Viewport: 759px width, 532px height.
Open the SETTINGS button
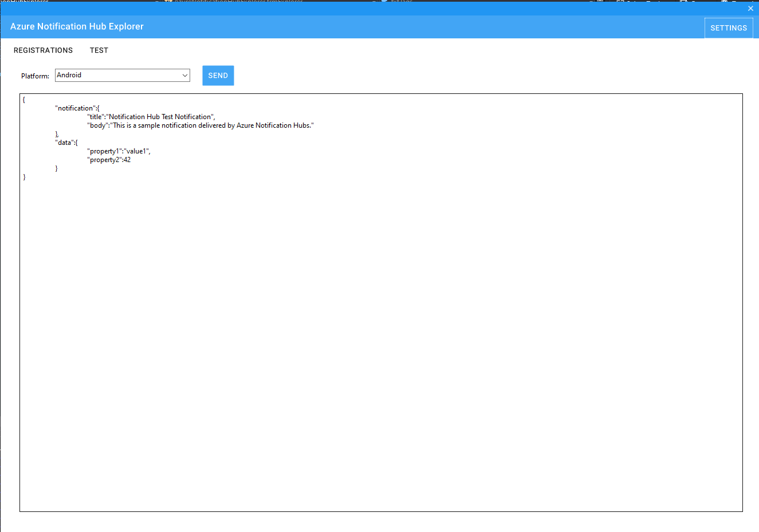pos(729,28)
